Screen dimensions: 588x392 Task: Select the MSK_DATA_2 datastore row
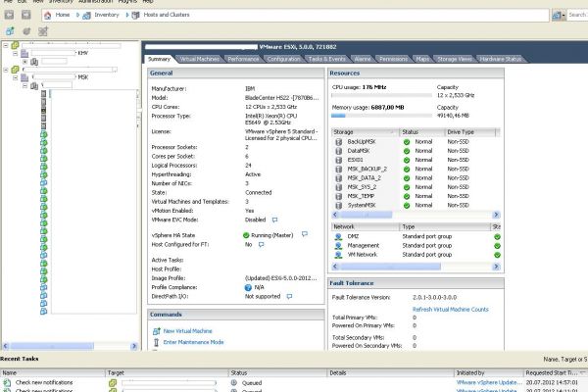pos(416,178)
